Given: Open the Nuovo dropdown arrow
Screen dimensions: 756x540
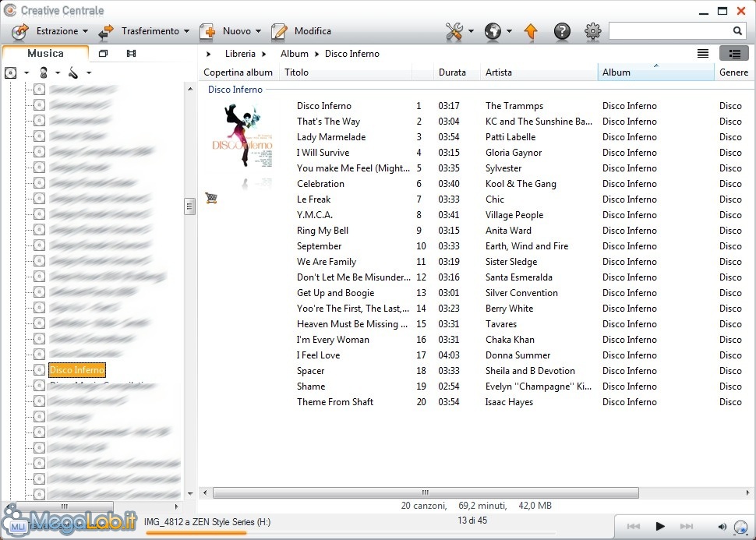Looking at the screenshot, I should (259, 31).
